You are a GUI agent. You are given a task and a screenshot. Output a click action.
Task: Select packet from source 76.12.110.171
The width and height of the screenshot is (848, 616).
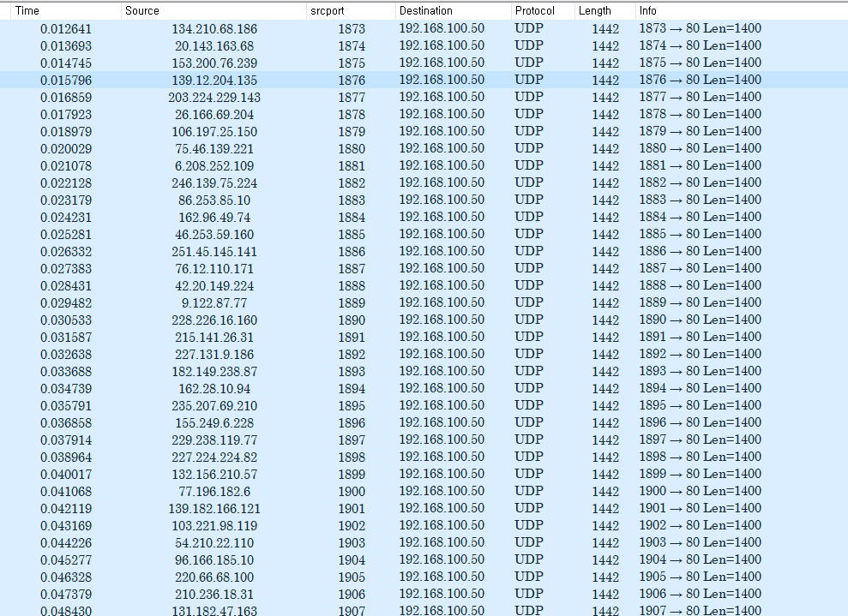click(x=424, y=268)
